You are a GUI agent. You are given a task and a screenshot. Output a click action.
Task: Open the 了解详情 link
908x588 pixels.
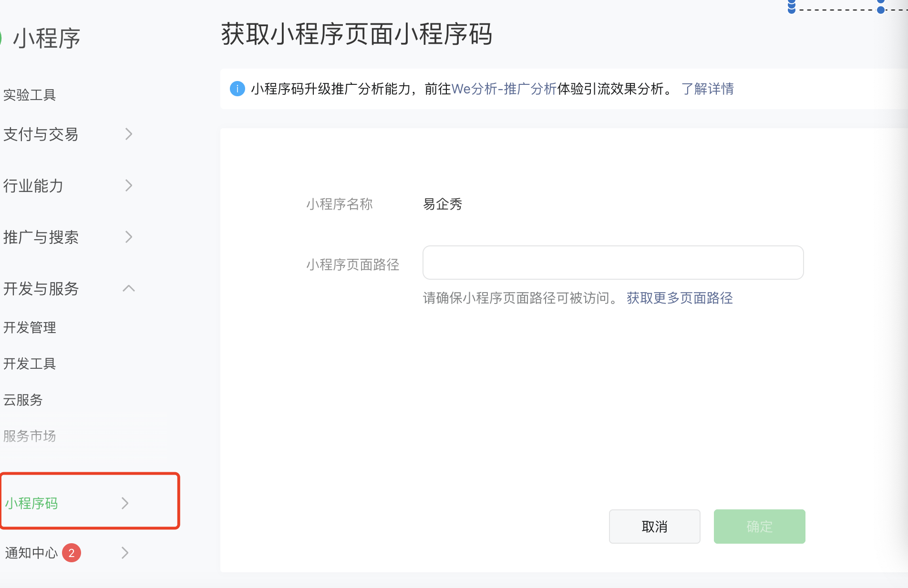(x=708, y=89)
